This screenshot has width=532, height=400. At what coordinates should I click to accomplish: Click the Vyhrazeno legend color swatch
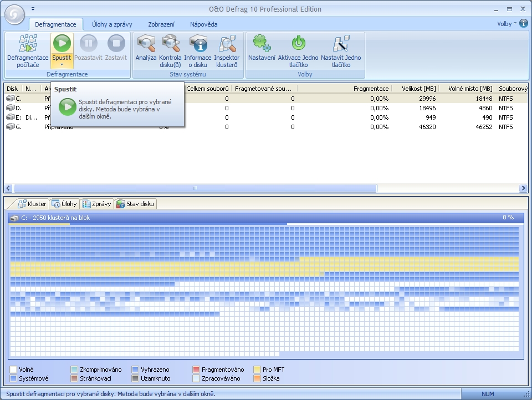[x=135, y=370]
